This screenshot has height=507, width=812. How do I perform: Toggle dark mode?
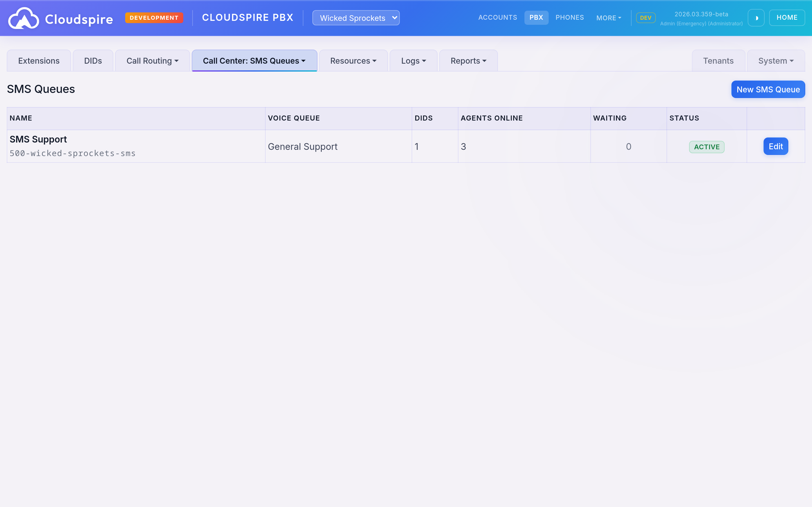click(x=756, y=17)
